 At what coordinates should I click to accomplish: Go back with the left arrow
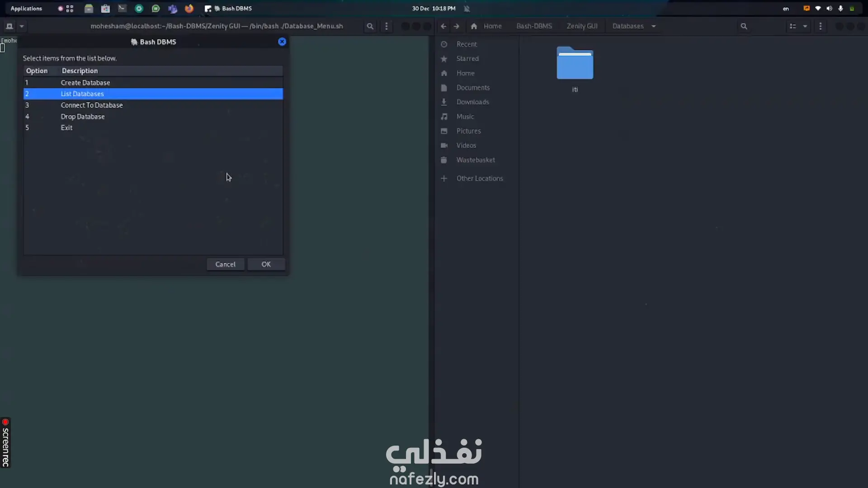click(443, 26)
